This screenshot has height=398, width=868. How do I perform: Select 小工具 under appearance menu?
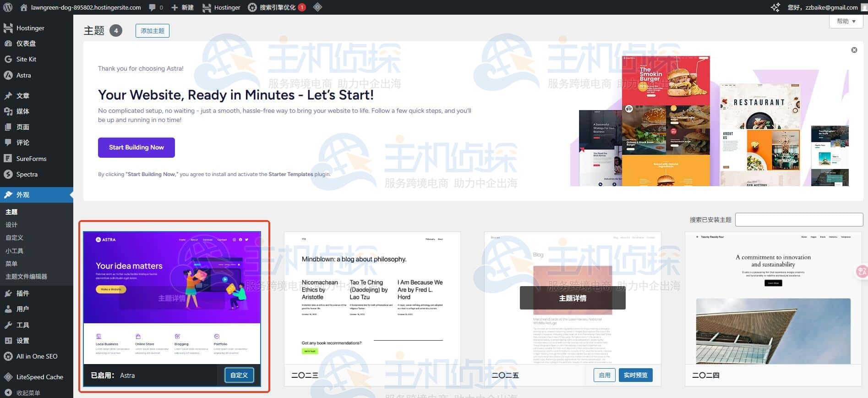[14, 251]
